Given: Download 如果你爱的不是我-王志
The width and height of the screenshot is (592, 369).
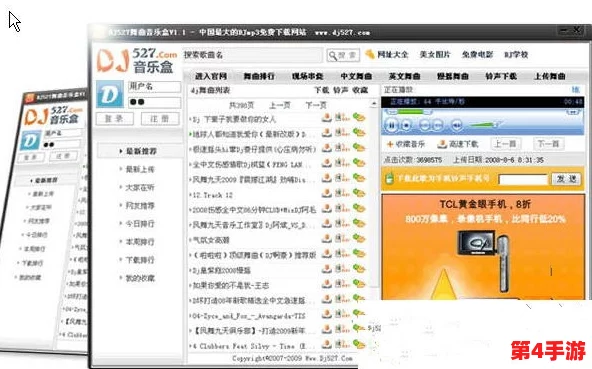Looking at the screenshot, I should (x=327, y=284).
